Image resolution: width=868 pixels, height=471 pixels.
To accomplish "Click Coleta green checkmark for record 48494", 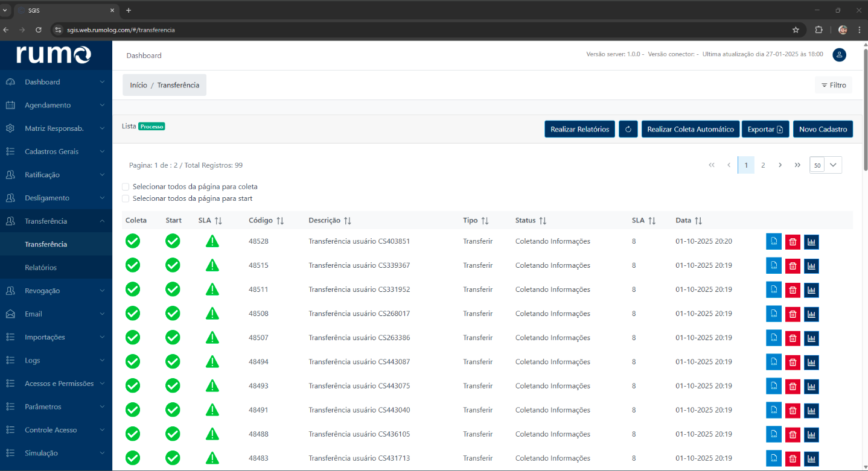I will tap(133, 362).
